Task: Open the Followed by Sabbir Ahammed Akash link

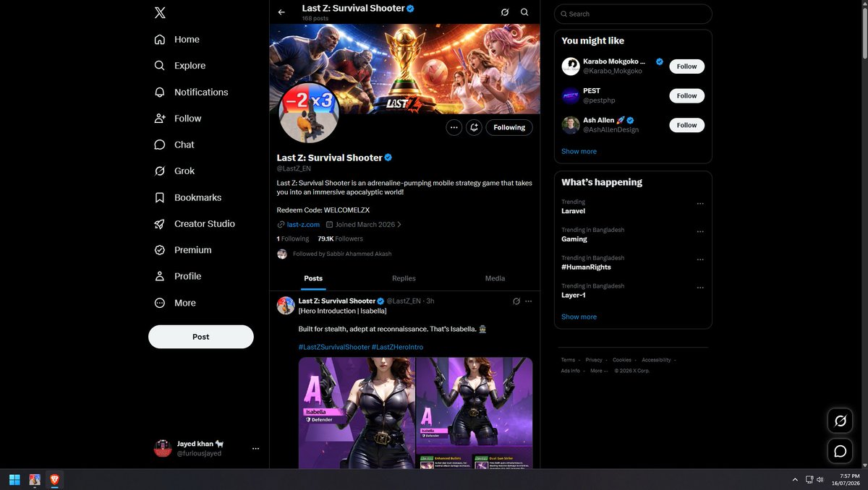Action: click(342, 254)
